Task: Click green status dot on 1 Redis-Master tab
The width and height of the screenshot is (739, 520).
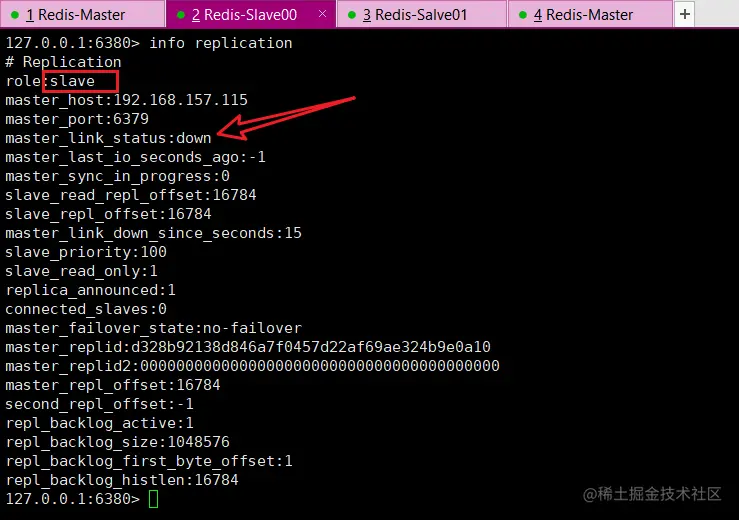Action: [15, 15]
